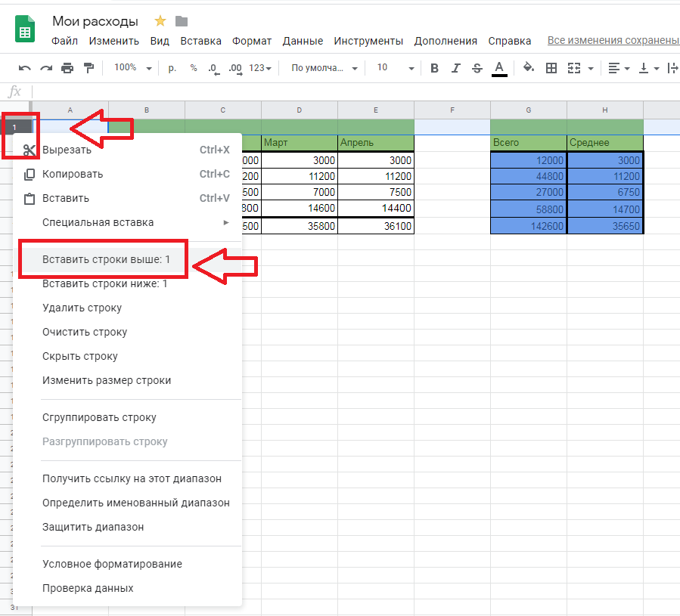This screenshot has width=680, height=616.
Task: Open the Вставка menu
Action: point(200,41)
